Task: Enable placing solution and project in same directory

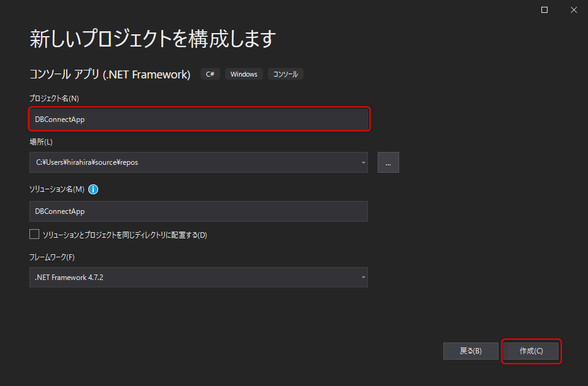Action: (x=34, y=234)
